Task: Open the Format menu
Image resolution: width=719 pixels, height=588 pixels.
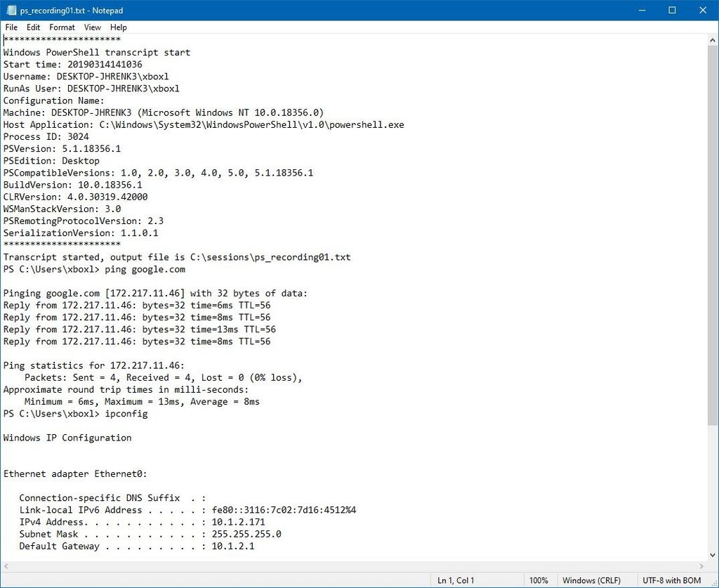Action: (62, 27)
